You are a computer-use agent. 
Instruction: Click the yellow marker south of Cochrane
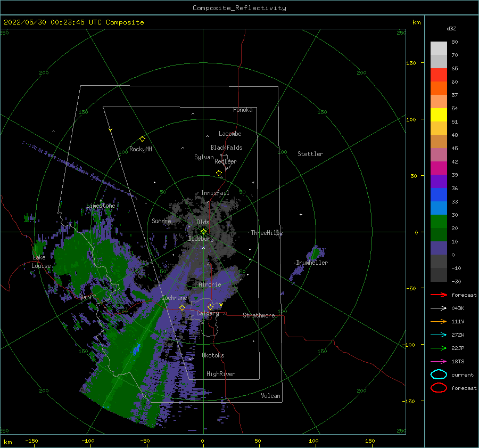point(182,308)
